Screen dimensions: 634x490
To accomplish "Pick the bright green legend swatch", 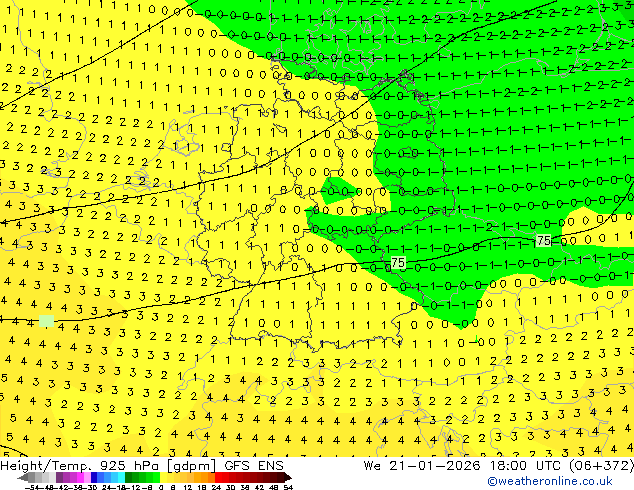I will [x=156, y=477].
